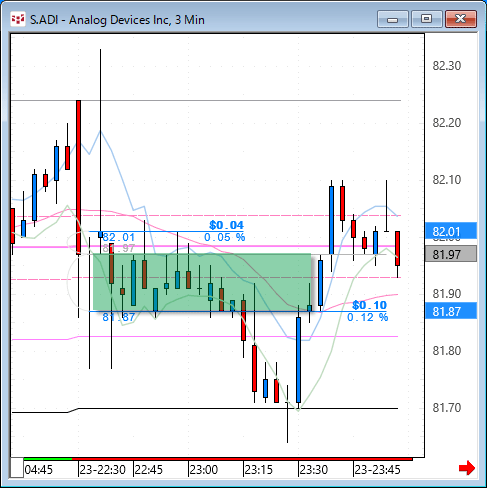Click the $0.10 measurement label
487x488 pixels.
pos(369,305)
